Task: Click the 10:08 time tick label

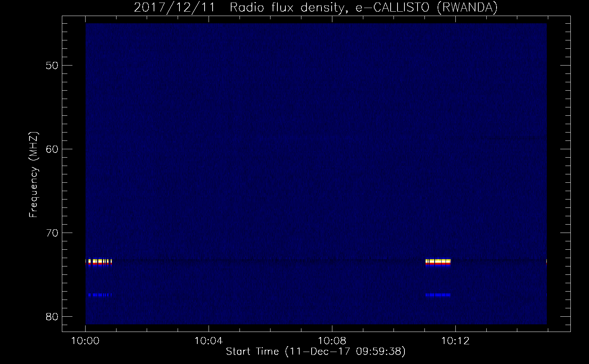Action: tap(332, 341)
